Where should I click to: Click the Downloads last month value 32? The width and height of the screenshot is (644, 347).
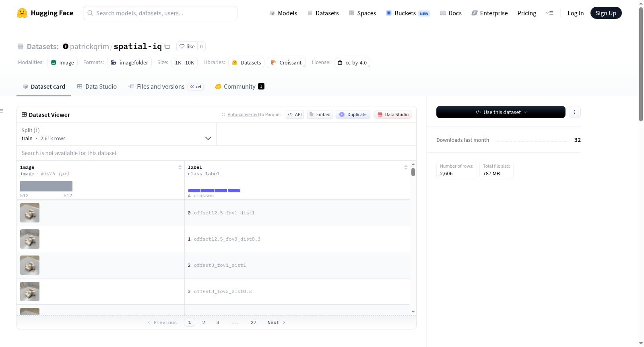click(577, 140)
